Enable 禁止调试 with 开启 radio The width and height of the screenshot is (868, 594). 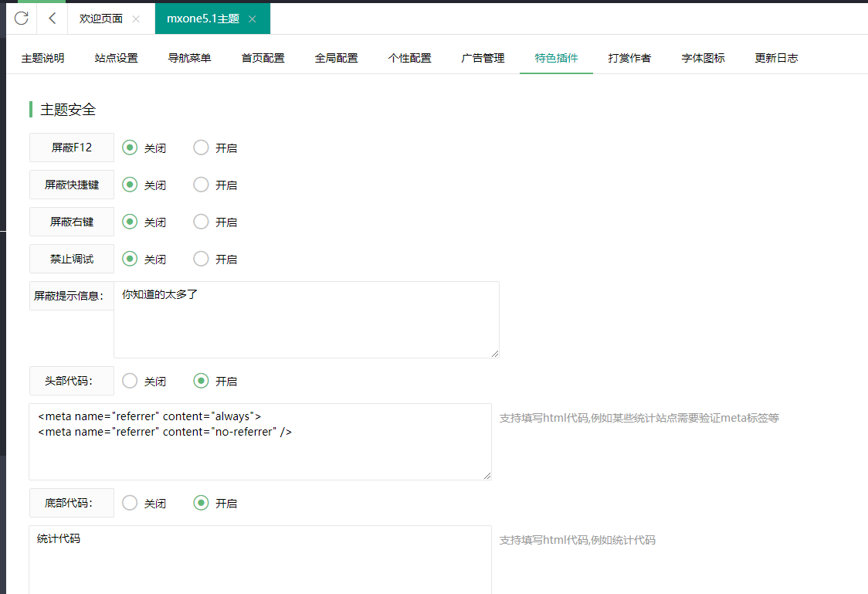(201, 259)
